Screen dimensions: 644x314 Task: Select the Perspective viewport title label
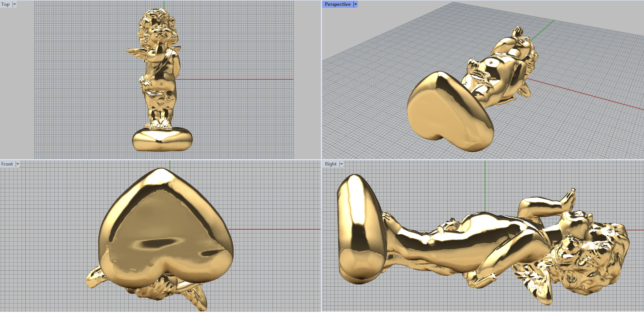(337, 4)
